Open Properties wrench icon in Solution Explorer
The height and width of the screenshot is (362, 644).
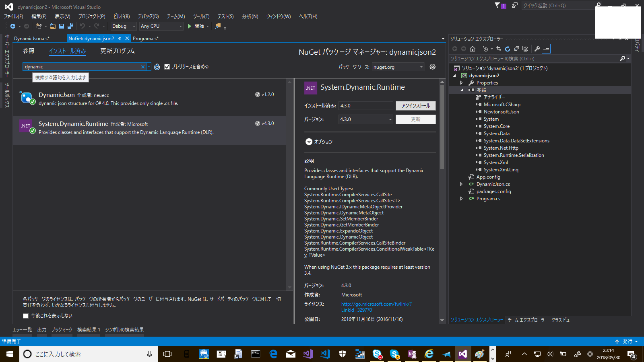(x=537, y=49)
